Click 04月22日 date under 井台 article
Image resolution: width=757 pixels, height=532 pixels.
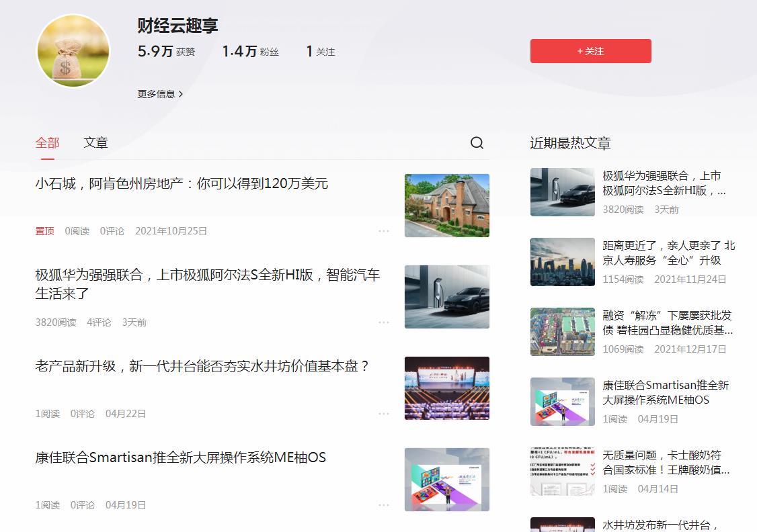pos(126,414)
